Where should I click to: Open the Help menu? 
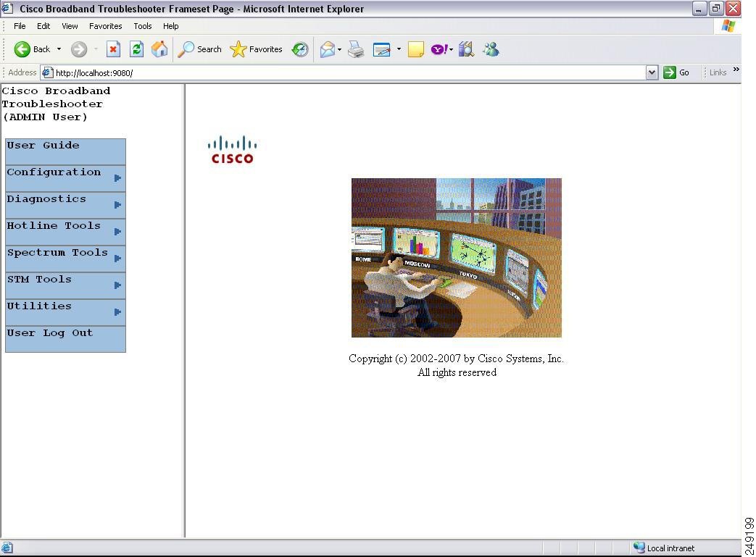coord(170,26)
